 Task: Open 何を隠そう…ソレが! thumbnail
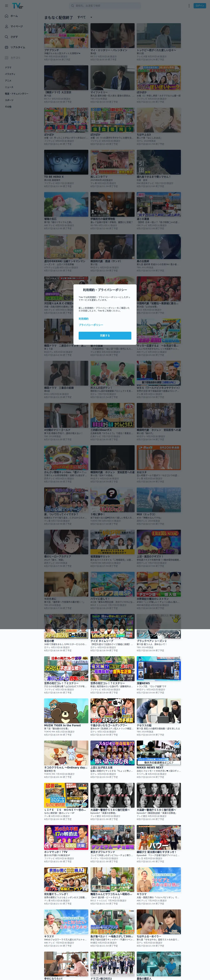[66, 880]
